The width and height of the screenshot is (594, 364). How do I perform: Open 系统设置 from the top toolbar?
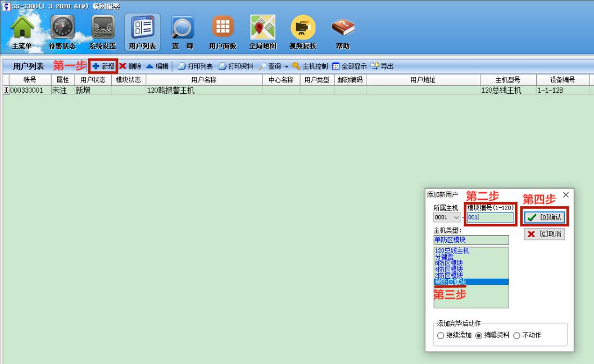103,29
